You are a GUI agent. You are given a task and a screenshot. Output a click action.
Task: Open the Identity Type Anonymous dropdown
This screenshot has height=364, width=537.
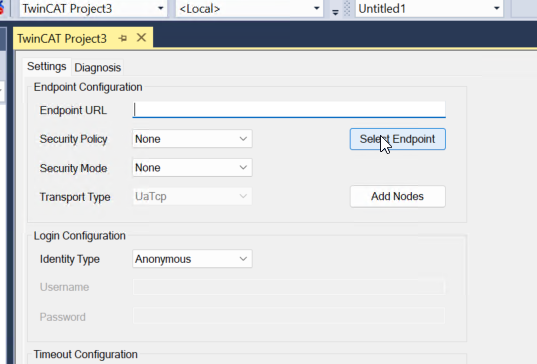(x=192, y=259)
